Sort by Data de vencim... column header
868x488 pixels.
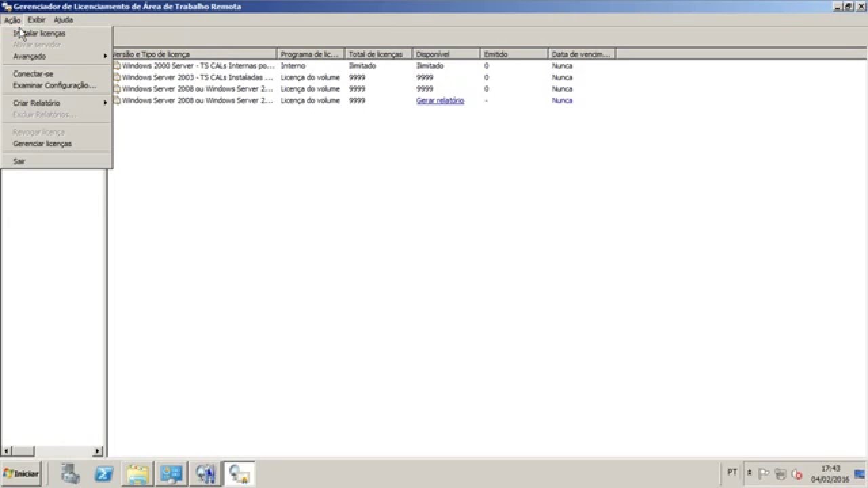pyautogui.click(x=582, y=54)
